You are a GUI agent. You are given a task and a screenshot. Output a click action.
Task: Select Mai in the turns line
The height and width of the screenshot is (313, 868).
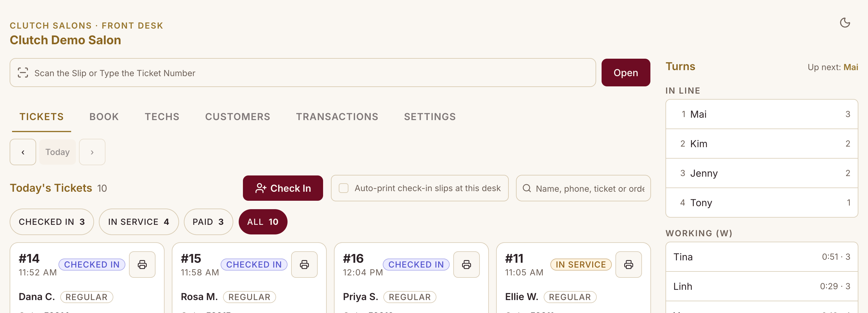click(x=762, y=114)
